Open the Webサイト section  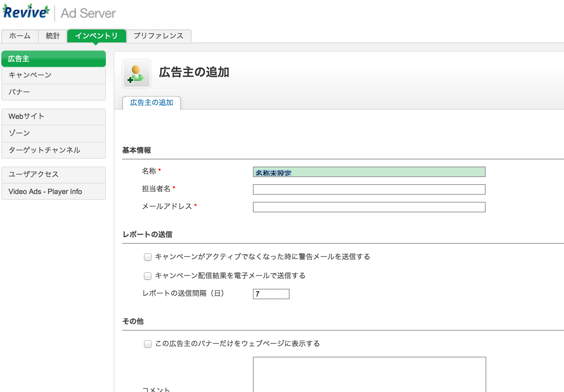[x=53, y=116]
